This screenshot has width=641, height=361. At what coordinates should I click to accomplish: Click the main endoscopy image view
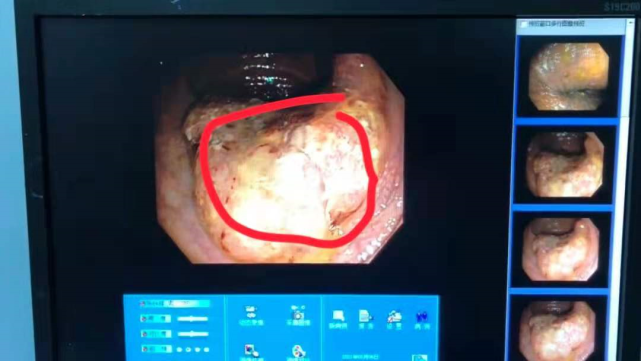coord(280,158)
